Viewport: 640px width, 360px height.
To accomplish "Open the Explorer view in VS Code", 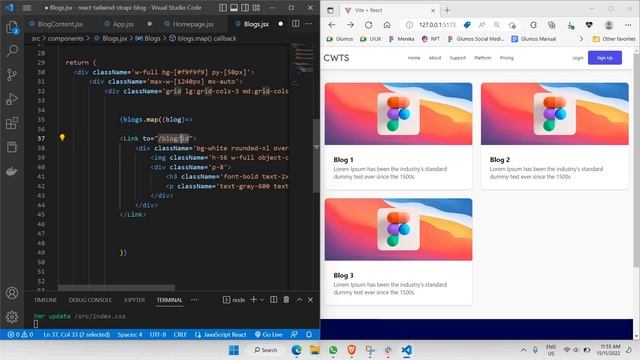I will point(12,28).
